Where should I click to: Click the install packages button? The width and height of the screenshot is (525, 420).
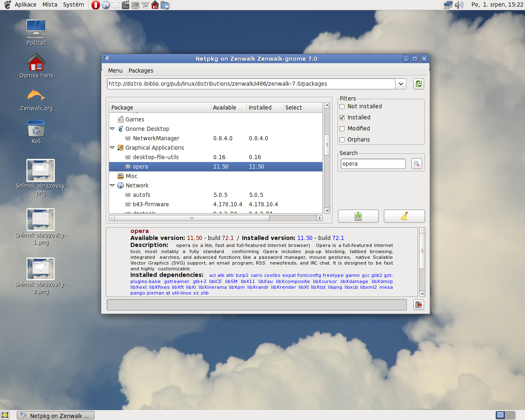[x=358, y=216]
